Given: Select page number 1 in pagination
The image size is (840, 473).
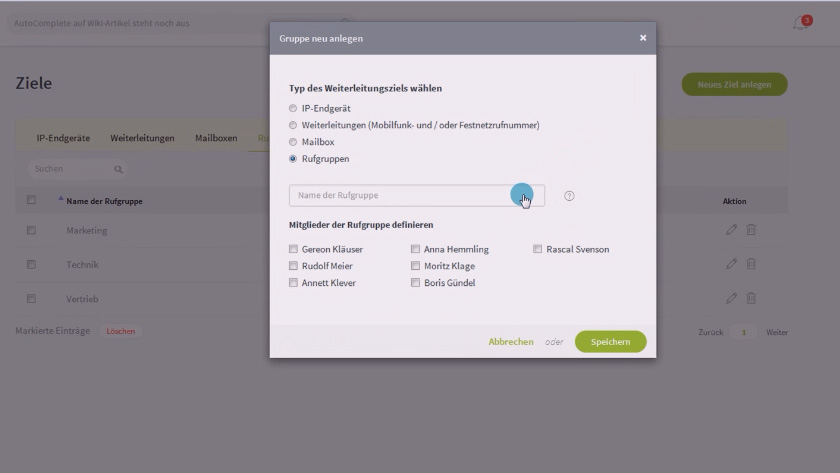Looking at the screenshot, I should coord(744,333).
